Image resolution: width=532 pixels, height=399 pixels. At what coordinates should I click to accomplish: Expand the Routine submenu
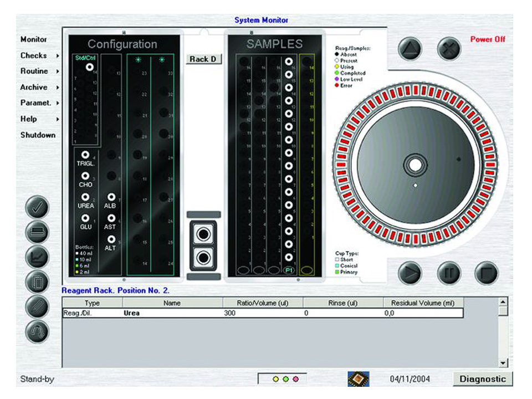39,71
